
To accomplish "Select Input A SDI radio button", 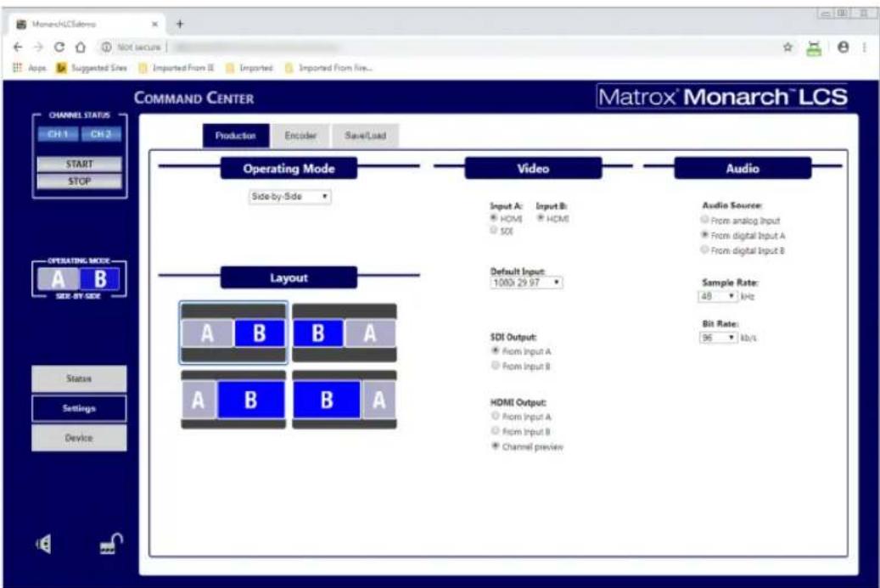I will tap(494, 230).
